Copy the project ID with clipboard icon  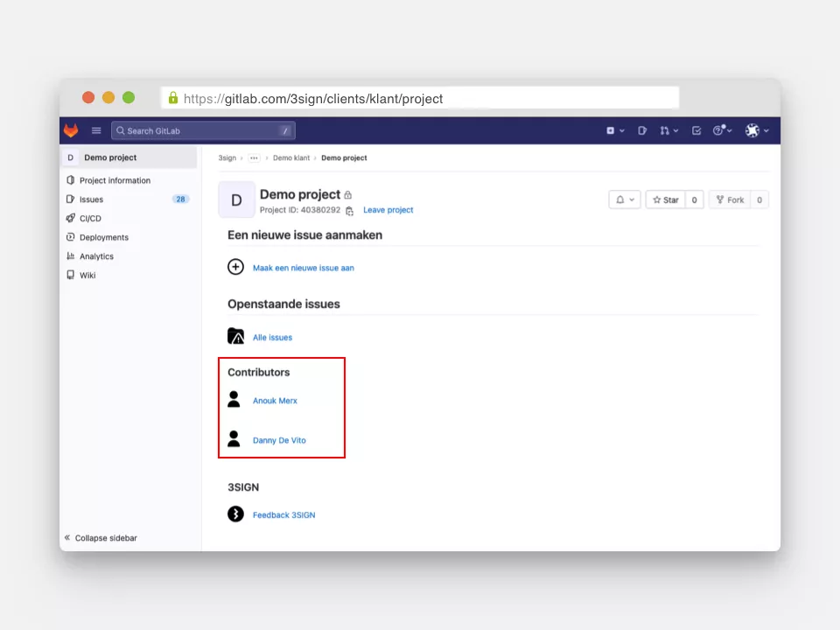(349, 211)
